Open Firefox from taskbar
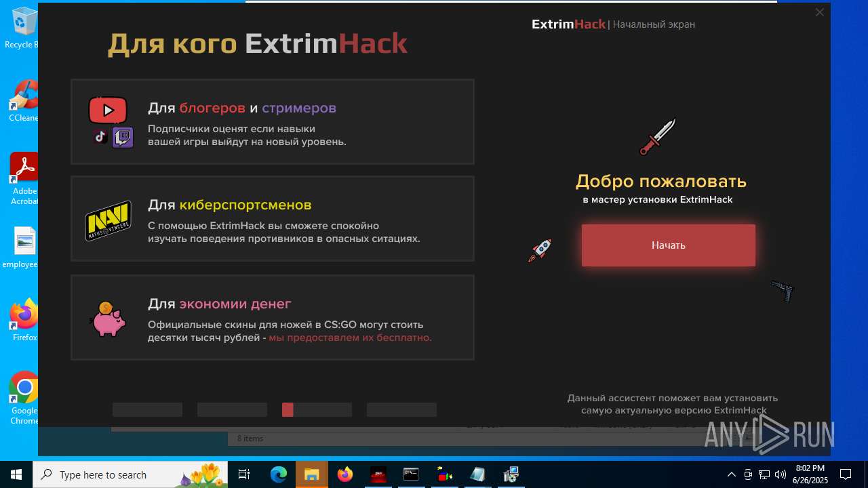Viewport: 868px width, 488px height. click(x=345, y=474)
